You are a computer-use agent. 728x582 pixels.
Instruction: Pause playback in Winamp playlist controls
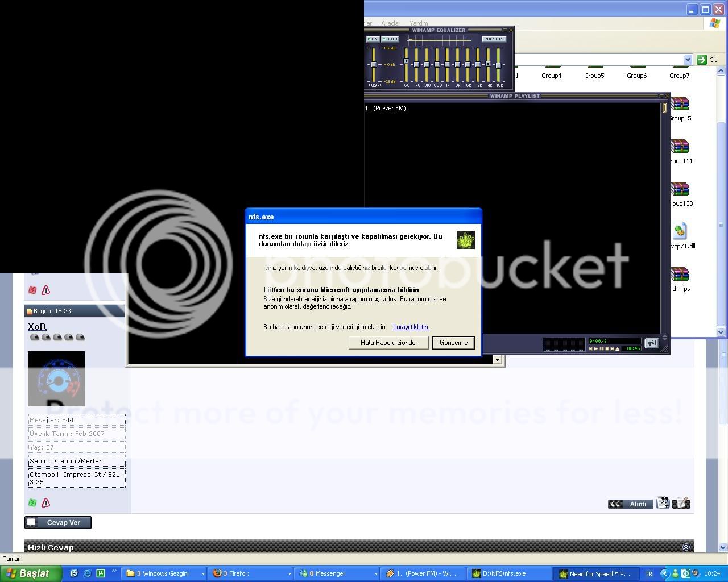pyautogui.click(x=602, y=348)
